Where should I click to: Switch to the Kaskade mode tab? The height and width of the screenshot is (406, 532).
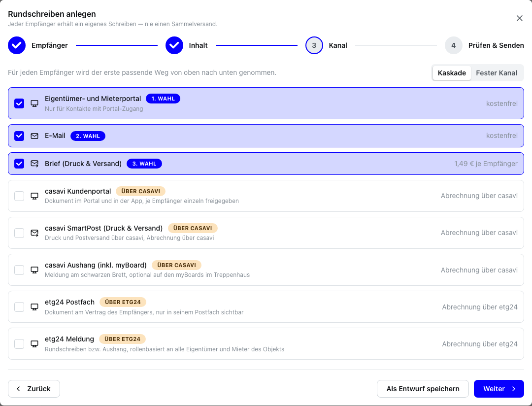tap(452, 73)
